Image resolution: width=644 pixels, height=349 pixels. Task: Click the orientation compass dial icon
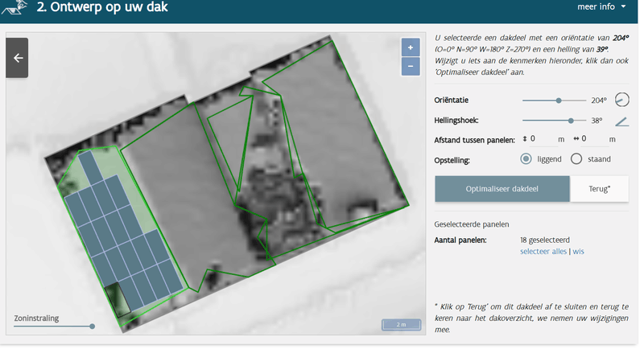coord(621,100)
